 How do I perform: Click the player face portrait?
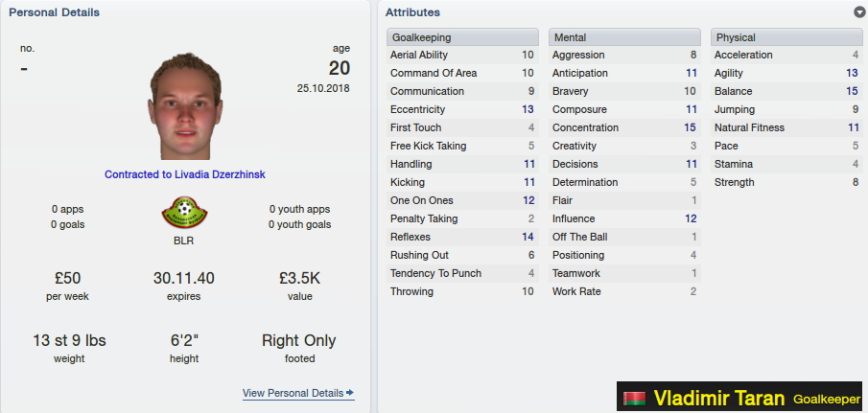coord(185,106)
